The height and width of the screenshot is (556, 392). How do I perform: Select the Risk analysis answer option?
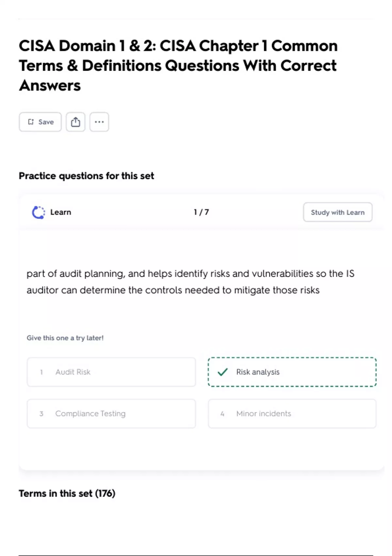(292, 372)
